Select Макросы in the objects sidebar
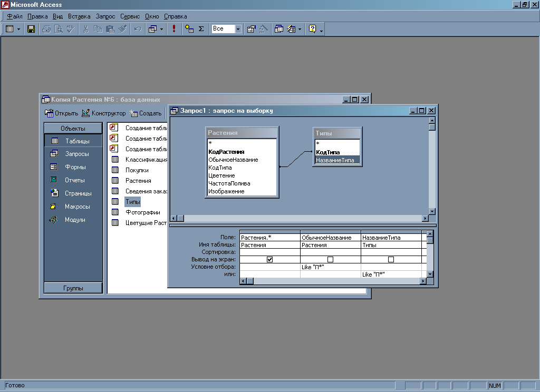Image resolution: width=540 pixels, height=392 pixels. pyautogui.click(x=73, y=207)
